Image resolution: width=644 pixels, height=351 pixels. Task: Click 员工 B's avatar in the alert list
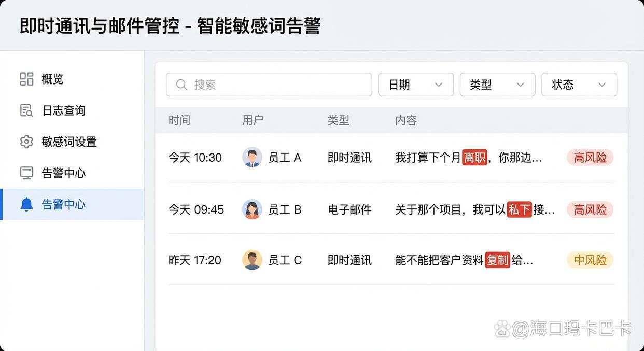coord(253,209)
